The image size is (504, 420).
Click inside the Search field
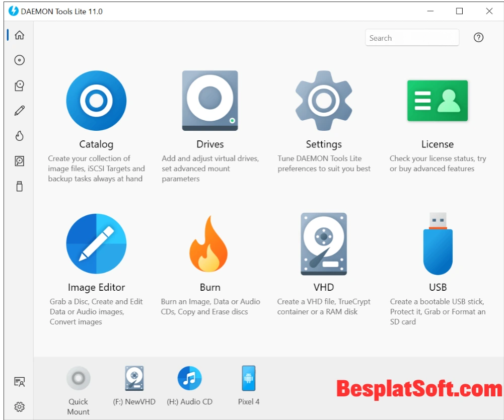[x=412, y=37]
